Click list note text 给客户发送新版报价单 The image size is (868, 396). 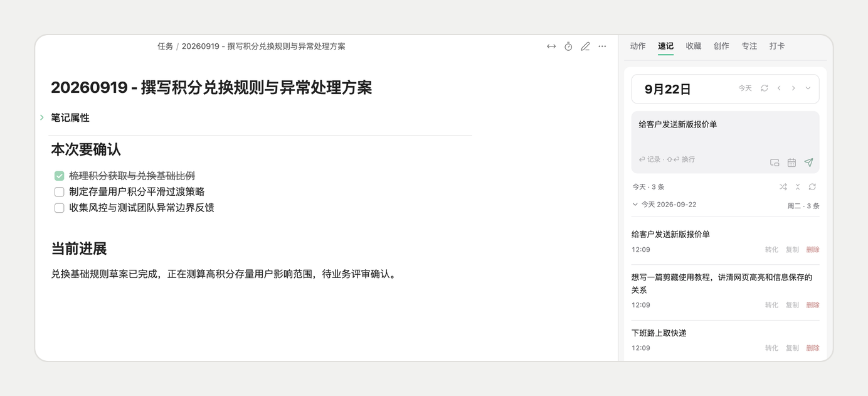(671, 235)
